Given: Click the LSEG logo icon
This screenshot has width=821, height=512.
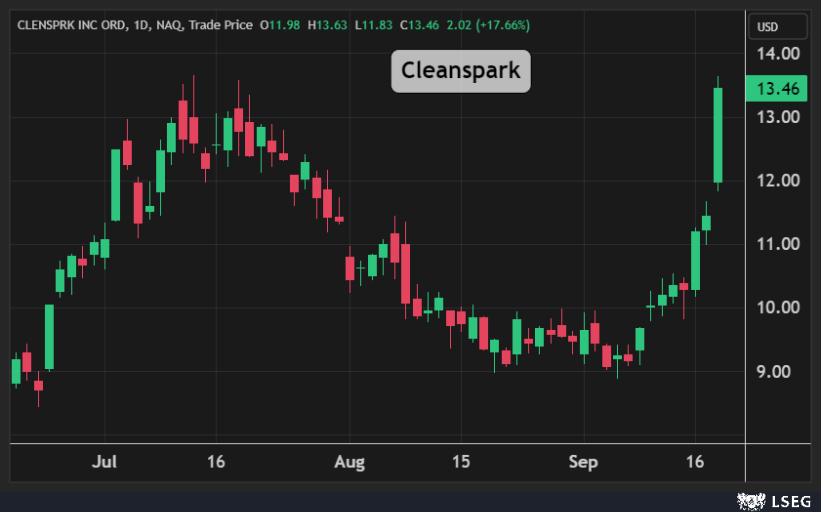Looking at the screenshot, I should click(750, 499).
